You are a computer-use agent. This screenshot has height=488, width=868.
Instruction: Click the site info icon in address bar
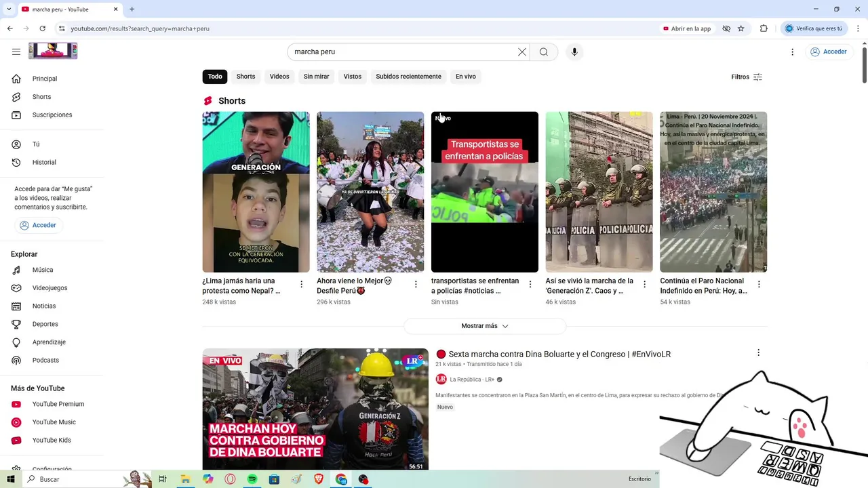click(62, 28)
